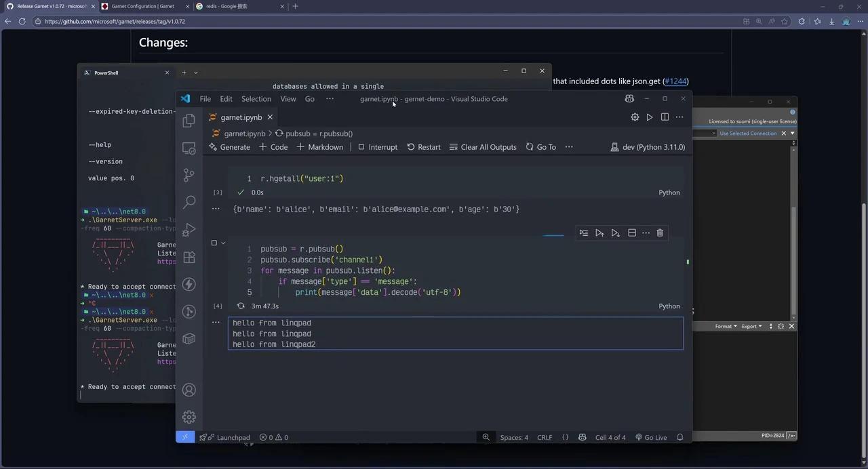Expand dropdown arrow beside cell stop button
The height and width of the screenshot is (469, 868).
(x=223, y=243)
